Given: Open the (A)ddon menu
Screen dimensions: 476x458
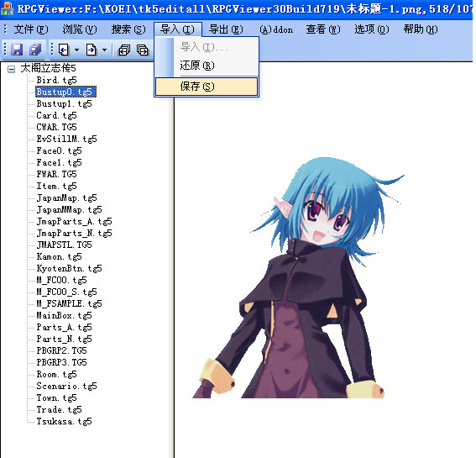Looking at the screenshot, I should coord(276,29).
